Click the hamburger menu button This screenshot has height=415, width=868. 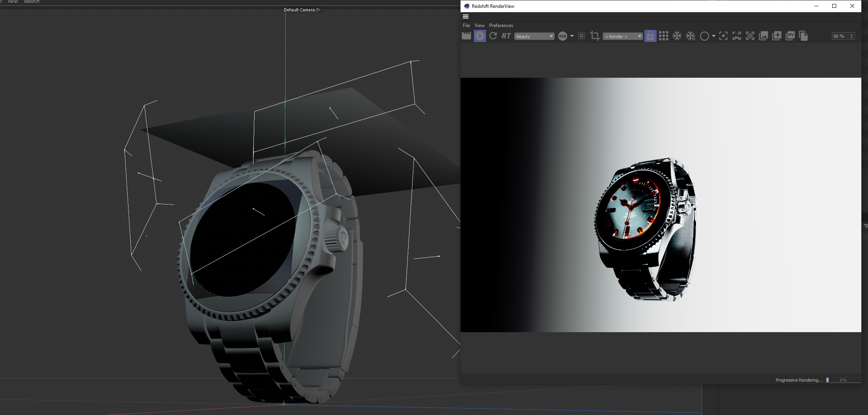tap(466, 16)
